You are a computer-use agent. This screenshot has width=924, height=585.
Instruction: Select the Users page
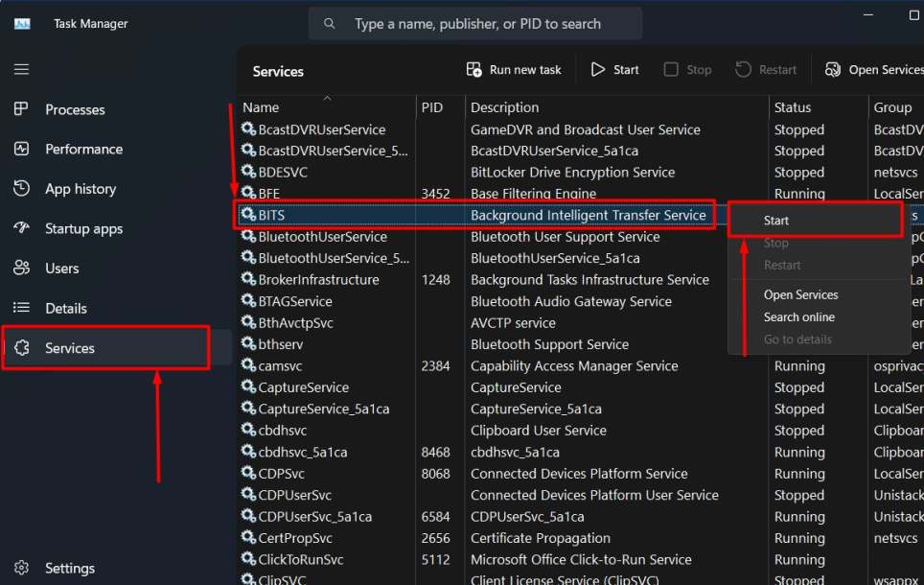point(61,269)
